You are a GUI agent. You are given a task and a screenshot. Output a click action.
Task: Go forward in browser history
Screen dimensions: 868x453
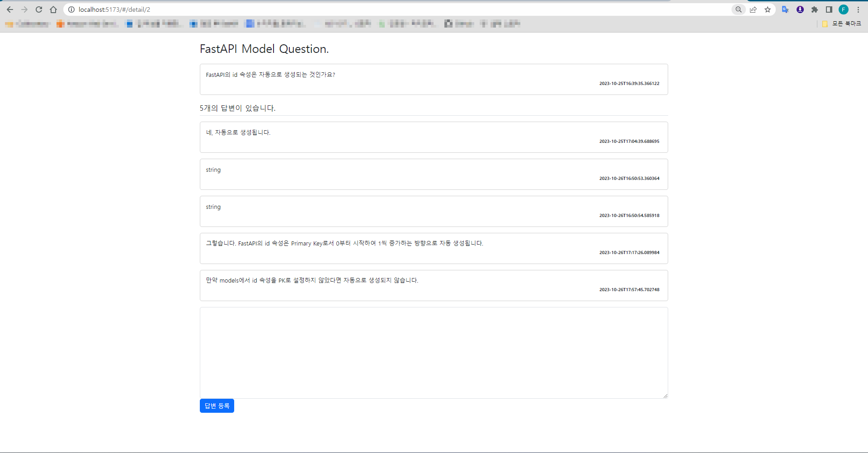24,9
